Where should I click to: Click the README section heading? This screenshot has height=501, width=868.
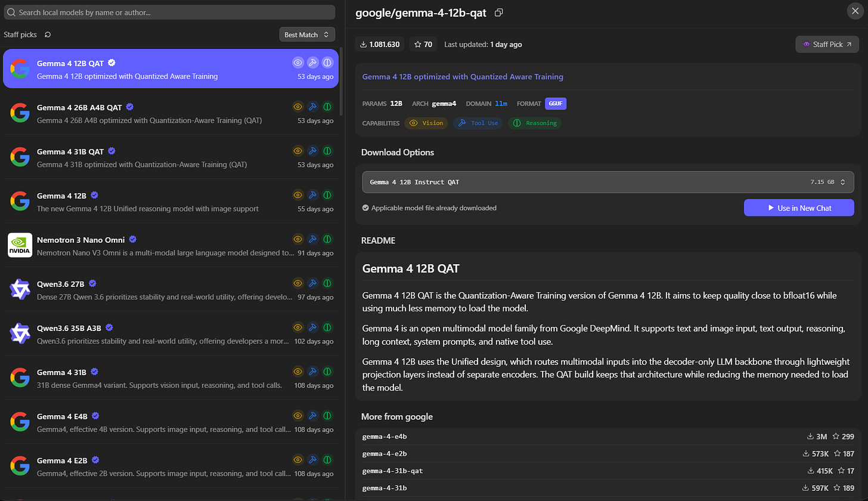378,240
